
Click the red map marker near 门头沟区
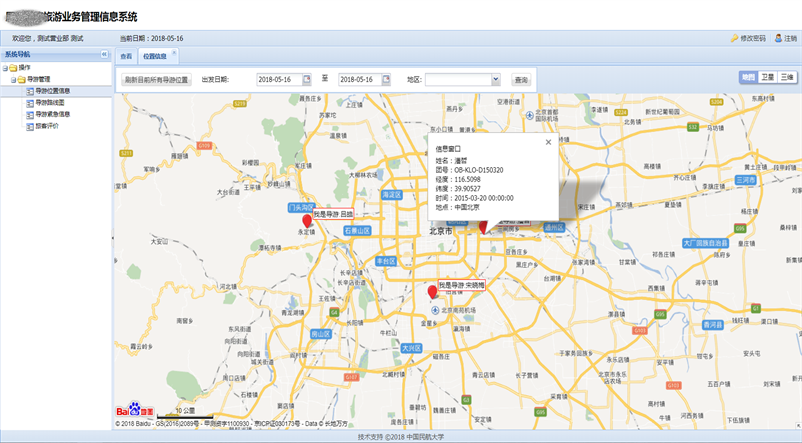[x=307, y=218]
